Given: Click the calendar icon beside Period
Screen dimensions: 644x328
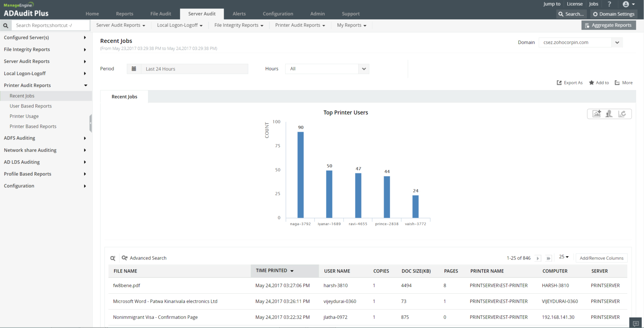Looking at the screenshot, I should 134,69.
